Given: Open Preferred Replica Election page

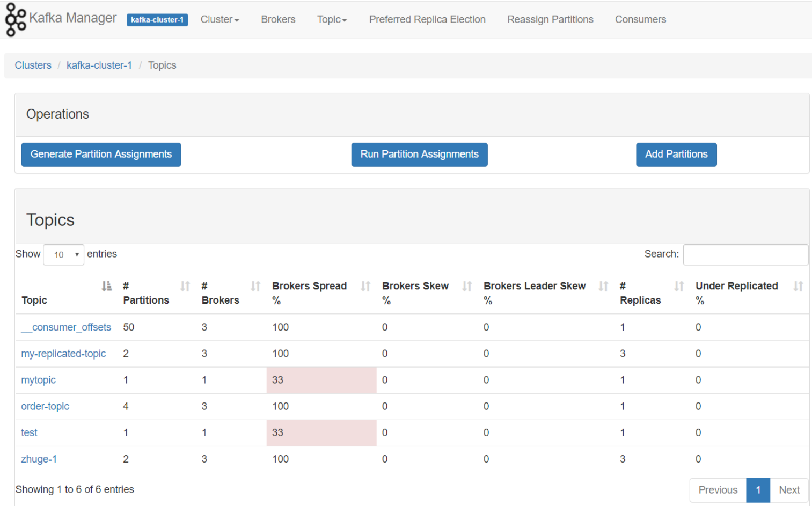Looking at the screenshot, I should (x=427, y=19).
